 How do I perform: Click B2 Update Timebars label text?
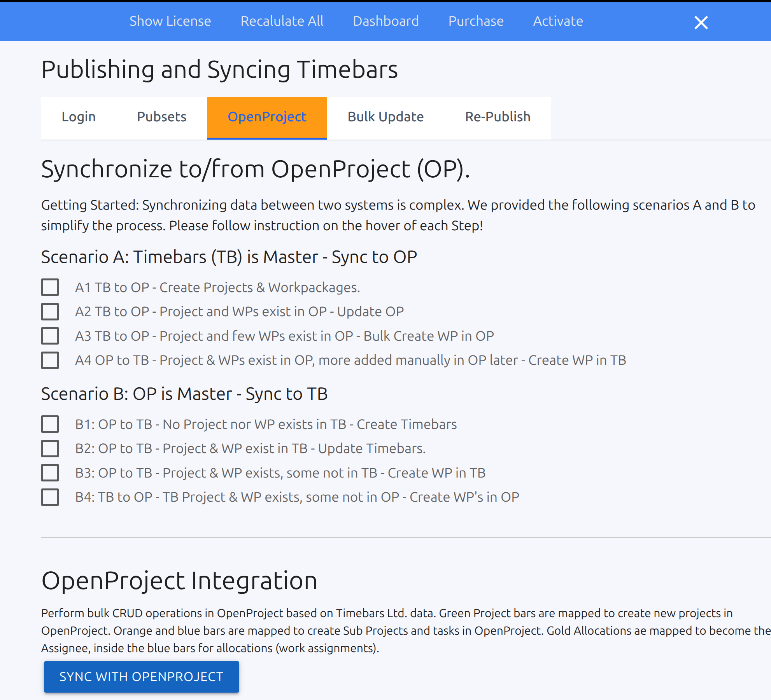click(251, 448)
